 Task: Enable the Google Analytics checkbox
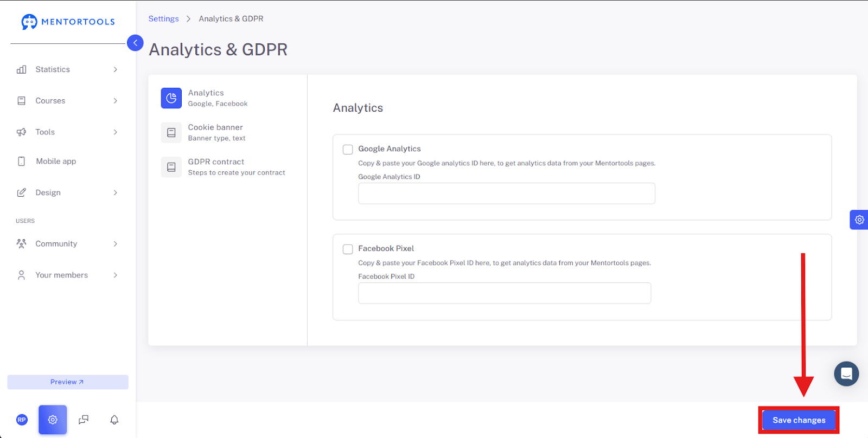click(348, 150)
